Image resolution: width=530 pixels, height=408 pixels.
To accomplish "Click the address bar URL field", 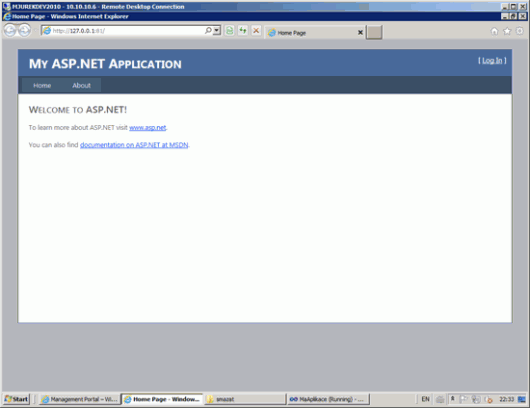I will (128, 31).
